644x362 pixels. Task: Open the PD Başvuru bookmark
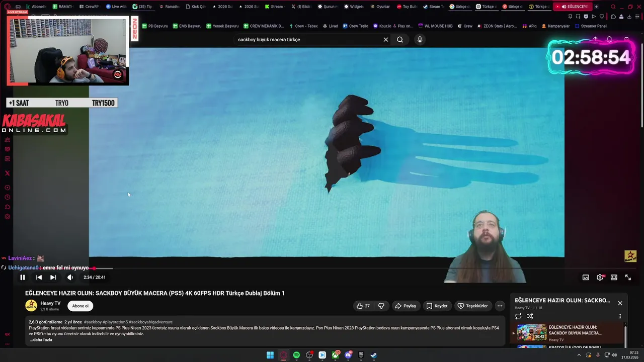[x=155, y=26]
